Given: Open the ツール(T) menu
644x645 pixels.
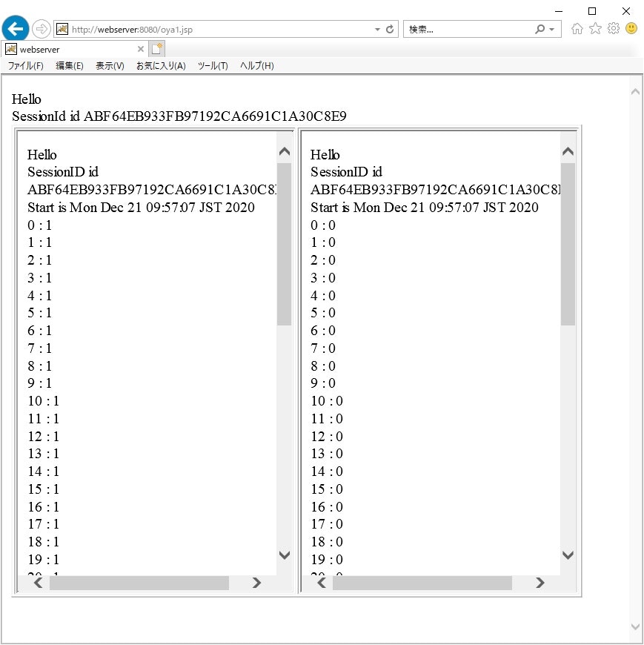Looking at the screenshot, I should tap(213, 66).
